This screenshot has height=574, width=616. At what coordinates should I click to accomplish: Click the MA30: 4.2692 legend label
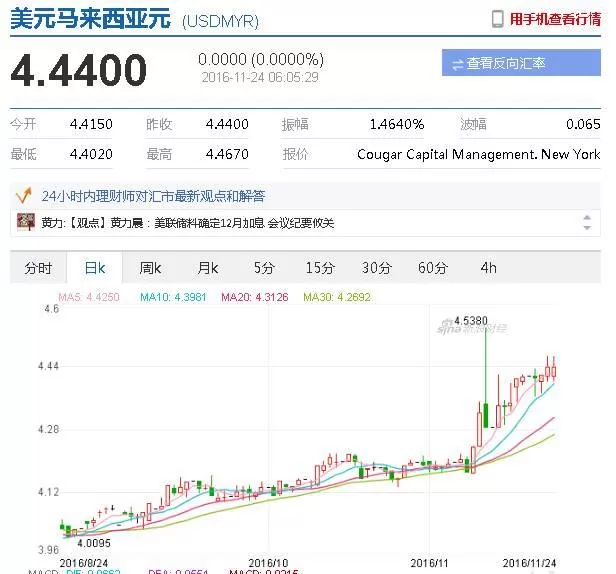[x=337, y=297]
